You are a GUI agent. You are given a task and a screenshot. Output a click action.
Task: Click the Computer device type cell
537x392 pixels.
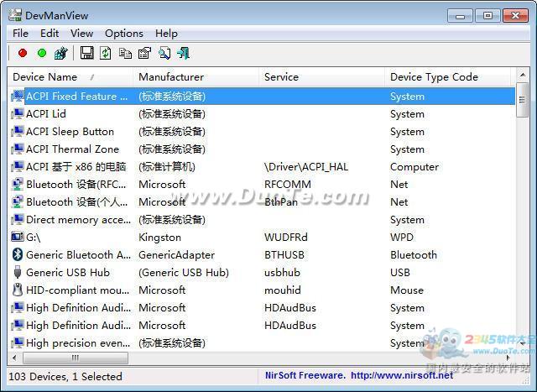coord(414,167)
